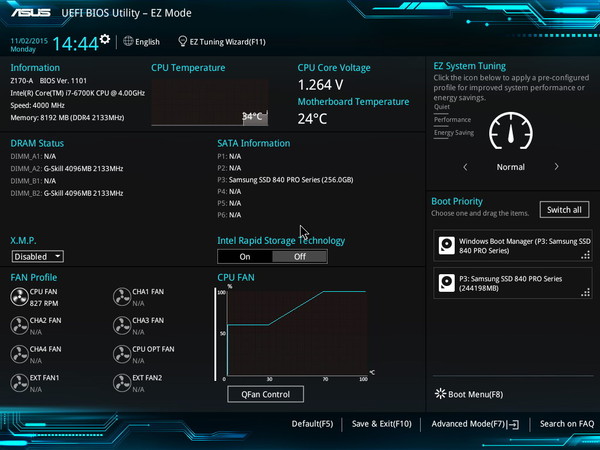Click the gear icon beside the clock
The width and height of the screenshot is (600, 450).
tap(105, 39)
